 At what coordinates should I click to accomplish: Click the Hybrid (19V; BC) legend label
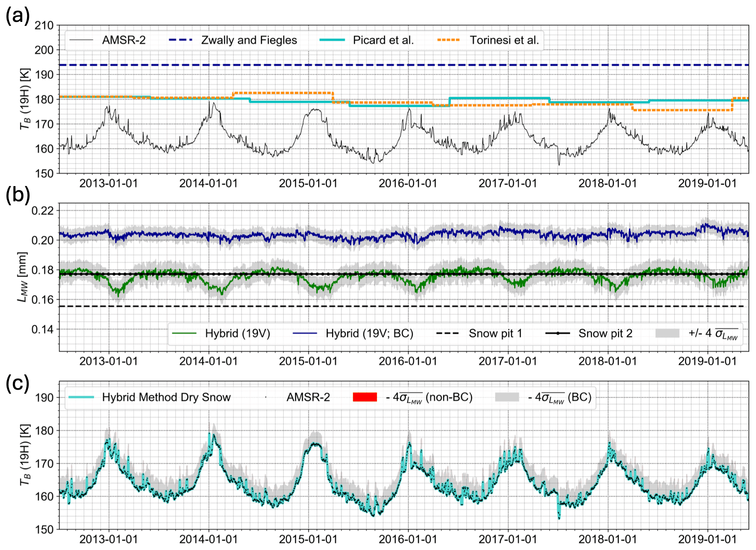click(370, 333)
